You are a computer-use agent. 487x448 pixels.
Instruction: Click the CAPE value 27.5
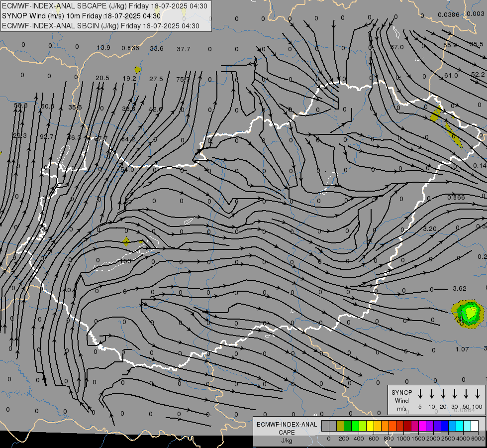point(156,79)
